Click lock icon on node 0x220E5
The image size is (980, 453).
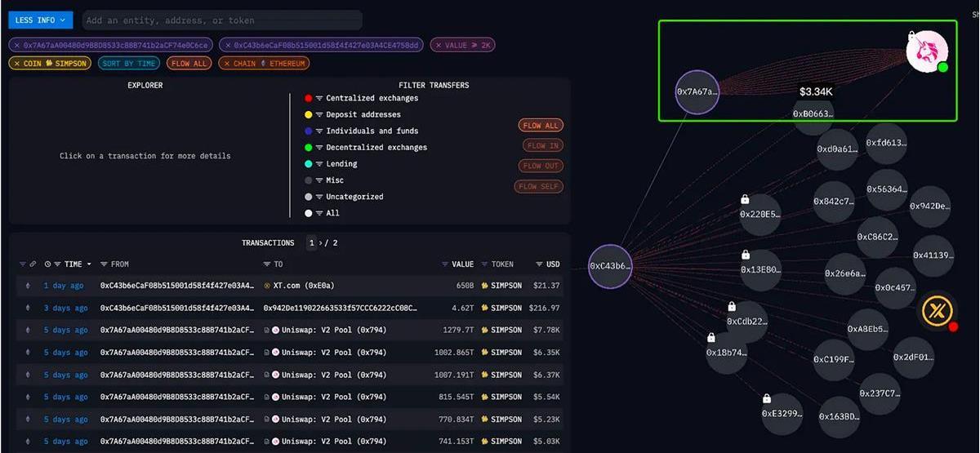point(745,199)
